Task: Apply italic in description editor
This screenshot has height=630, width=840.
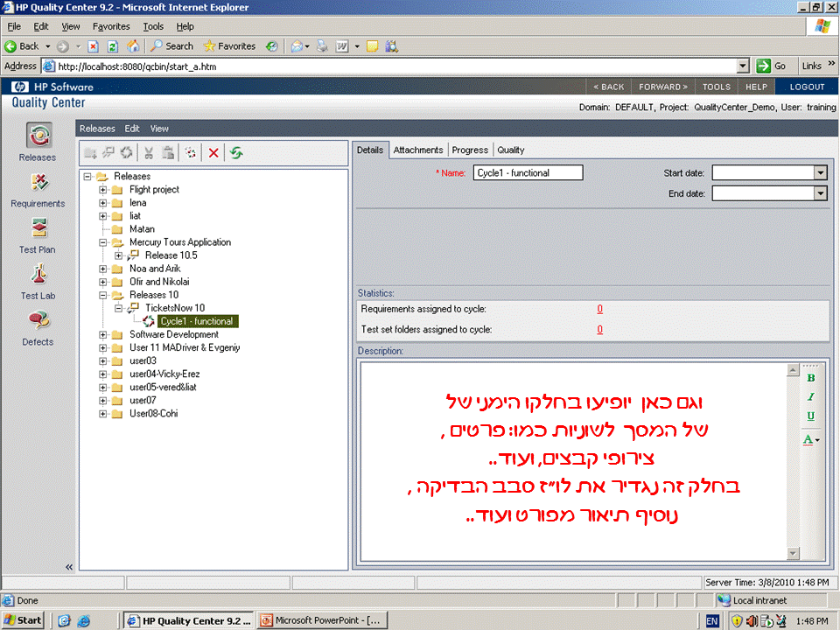Action: pos(810,396)
